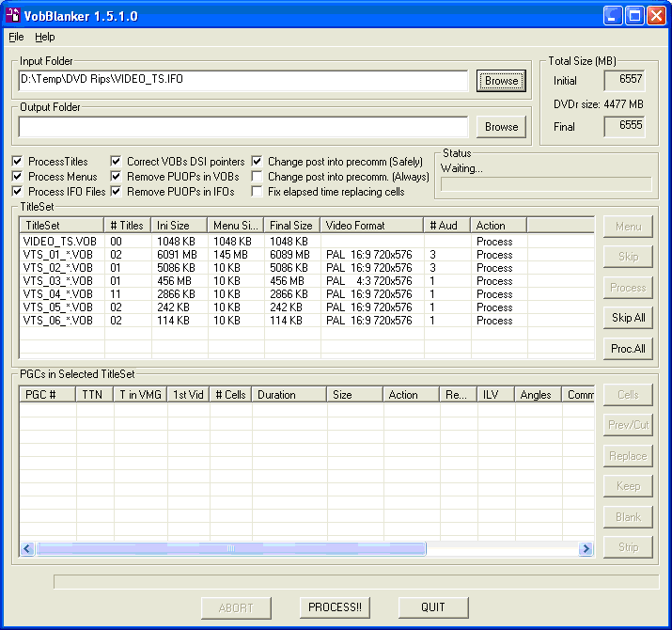Screen dimensions: 672x630
Task: Browse for the Output Folder
Action: 501,127
